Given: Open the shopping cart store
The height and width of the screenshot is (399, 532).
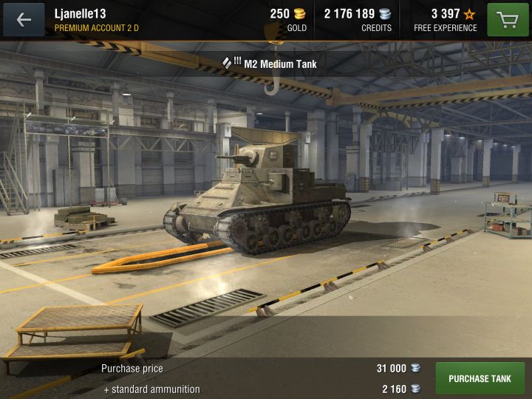Looking at the screenshot, I should click(508, 20).
